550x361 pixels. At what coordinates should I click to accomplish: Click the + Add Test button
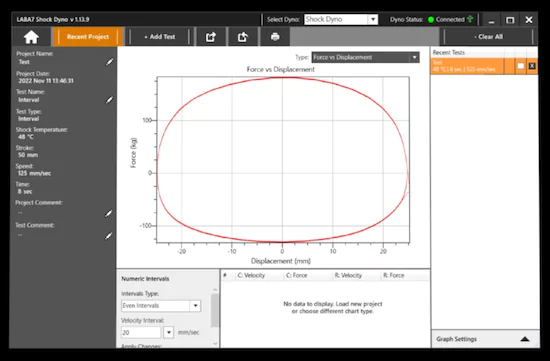[160, 37]
